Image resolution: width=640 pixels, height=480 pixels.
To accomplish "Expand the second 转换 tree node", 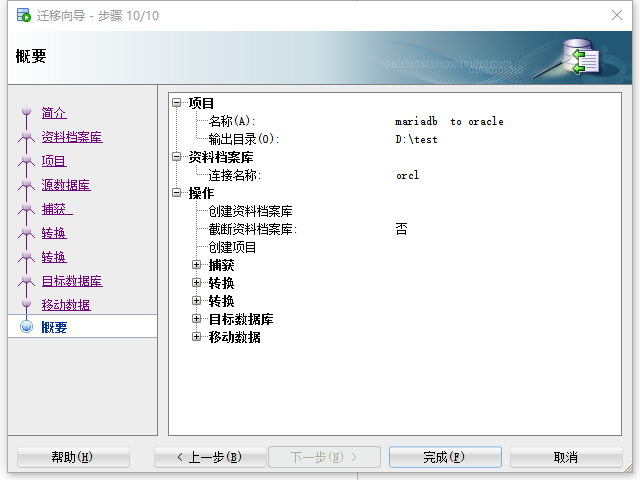I will pos(196,300).
